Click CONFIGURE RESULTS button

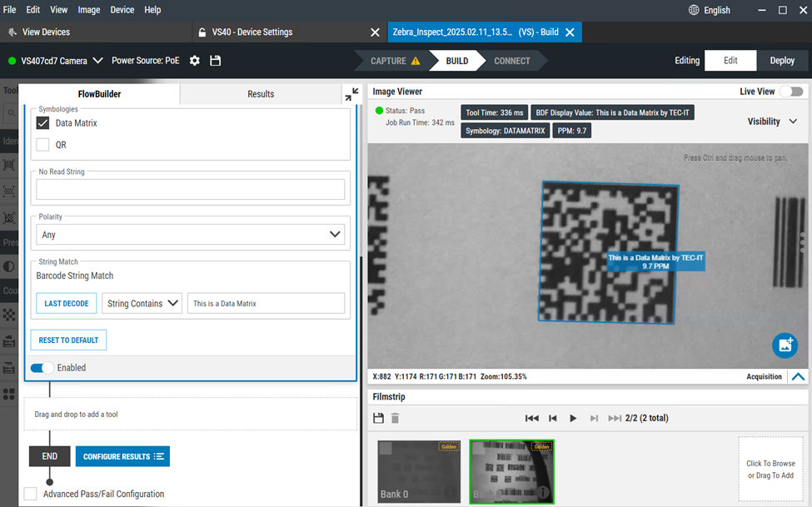pyautogui.click(x=122, y=456)
